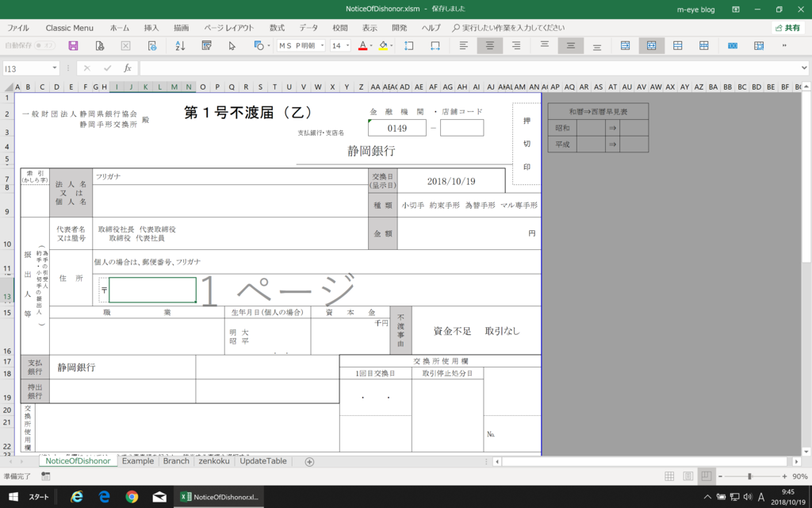
Task: Click the purple Save icon
Action: [73, 45]
